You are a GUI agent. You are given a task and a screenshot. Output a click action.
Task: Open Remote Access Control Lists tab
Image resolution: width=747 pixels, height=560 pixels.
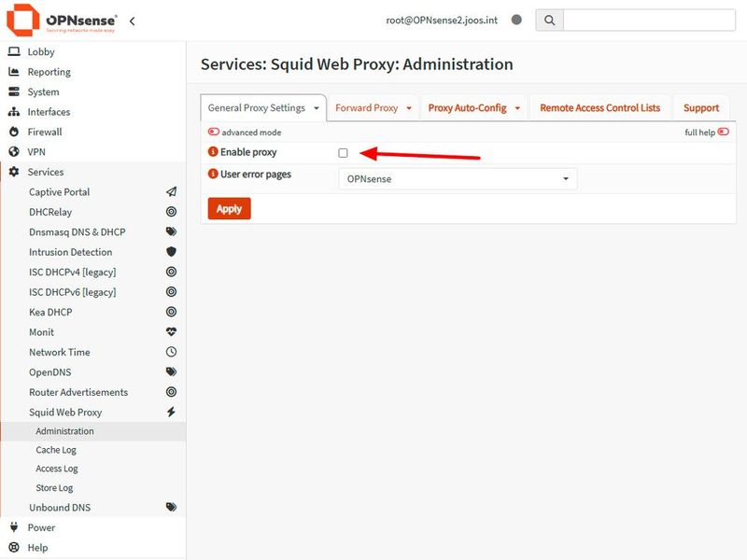click(599, 108)
